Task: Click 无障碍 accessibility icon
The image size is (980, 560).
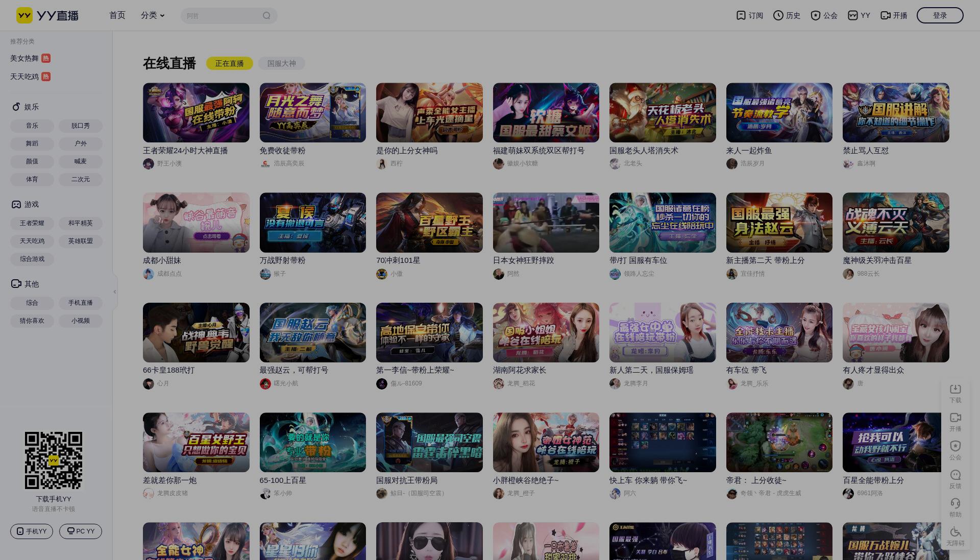Action: tap(955, 532)
